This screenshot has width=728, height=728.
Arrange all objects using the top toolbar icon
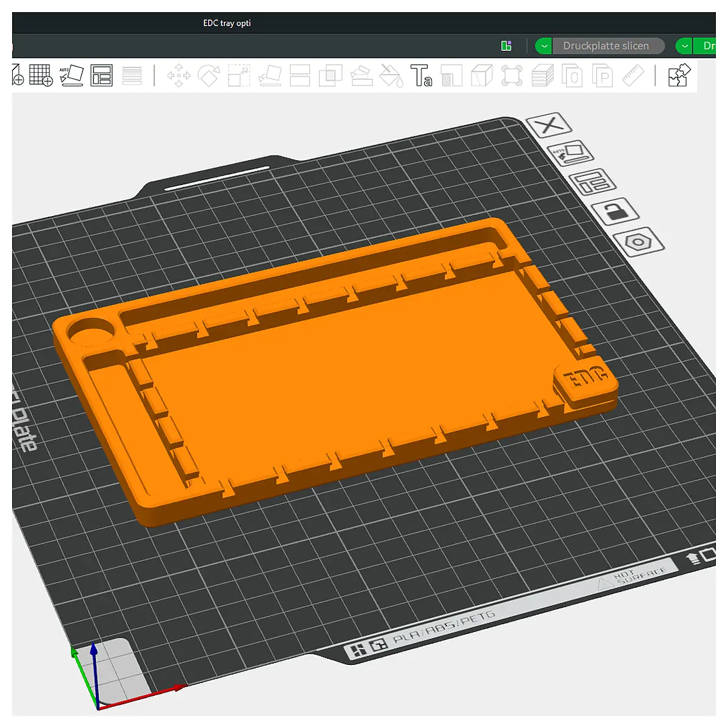101,76
